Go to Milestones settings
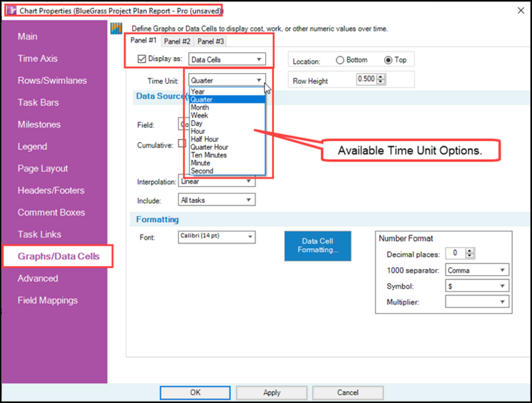The width and height of the screenshot is (532, 403). (39, 124)
